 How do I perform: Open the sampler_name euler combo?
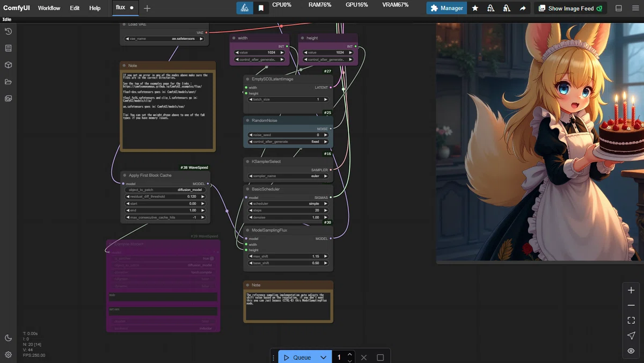(x=288, y=176)
